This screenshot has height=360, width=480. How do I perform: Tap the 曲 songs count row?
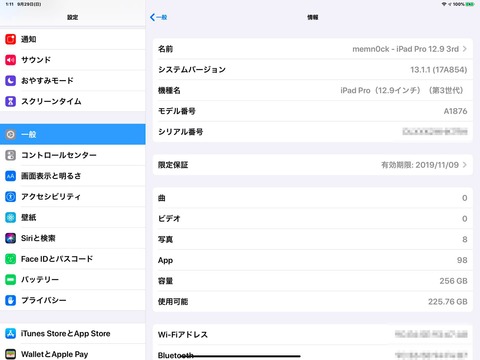[313, 198]
